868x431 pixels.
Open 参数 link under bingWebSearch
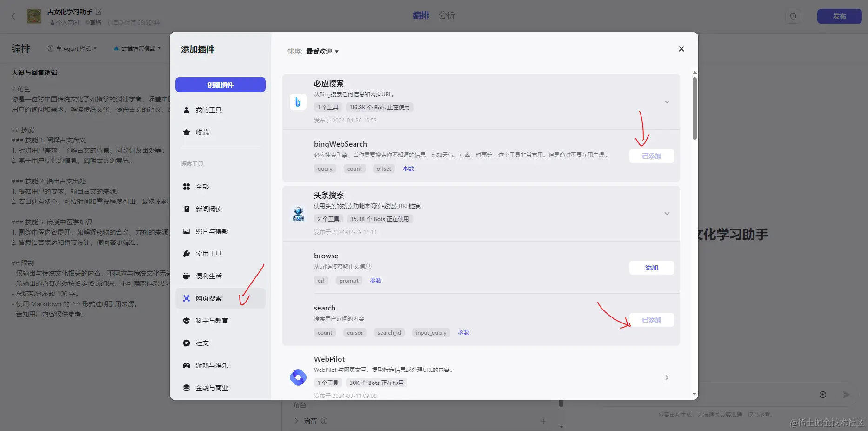coord(408,169)
